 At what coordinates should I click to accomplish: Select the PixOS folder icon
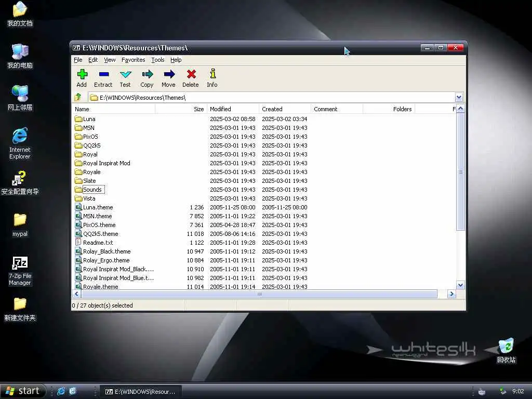tap(78, 137)
